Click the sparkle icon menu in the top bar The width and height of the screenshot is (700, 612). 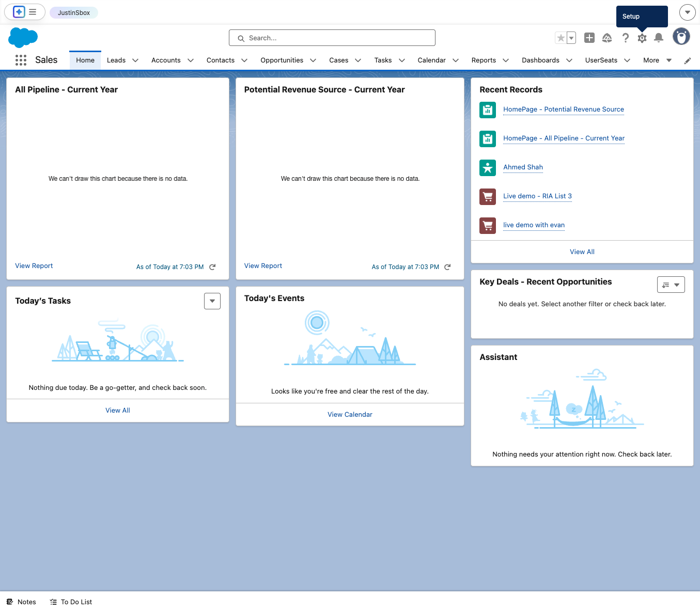25,12
